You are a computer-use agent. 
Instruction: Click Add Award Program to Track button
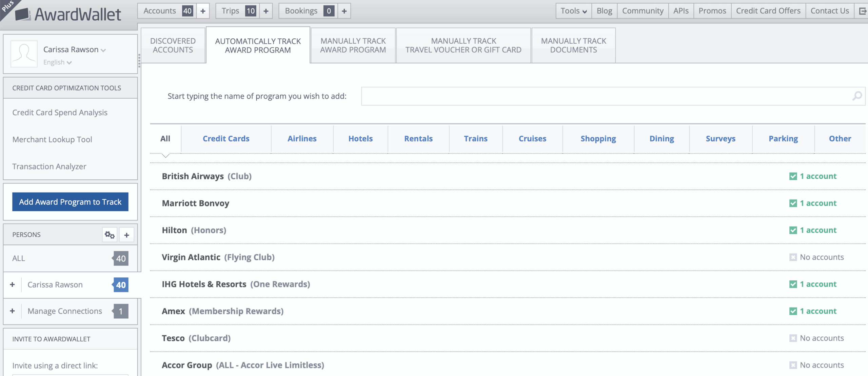(70, 202)
